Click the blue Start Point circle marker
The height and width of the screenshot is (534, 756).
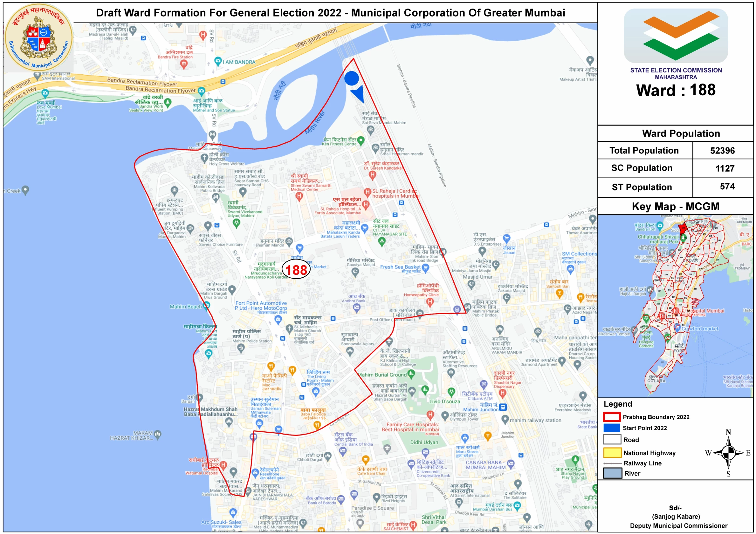click(351, 78)
